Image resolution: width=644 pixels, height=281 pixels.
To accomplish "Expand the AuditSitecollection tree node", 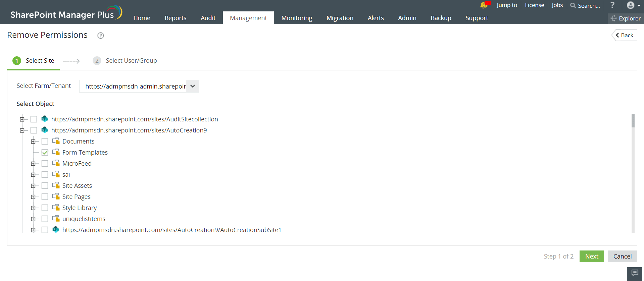I will pos(22,119).
